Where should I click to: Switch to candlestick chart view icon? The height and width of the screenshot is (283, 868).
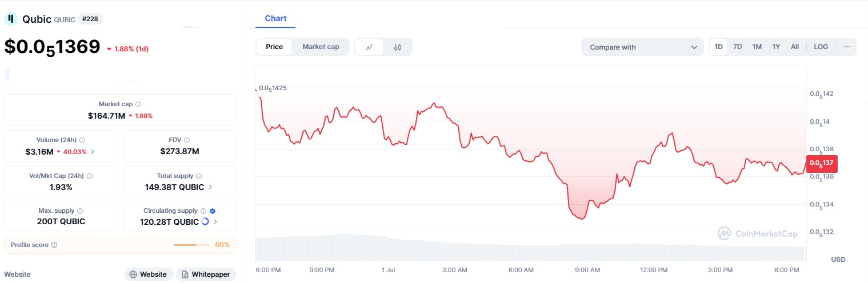398,47
